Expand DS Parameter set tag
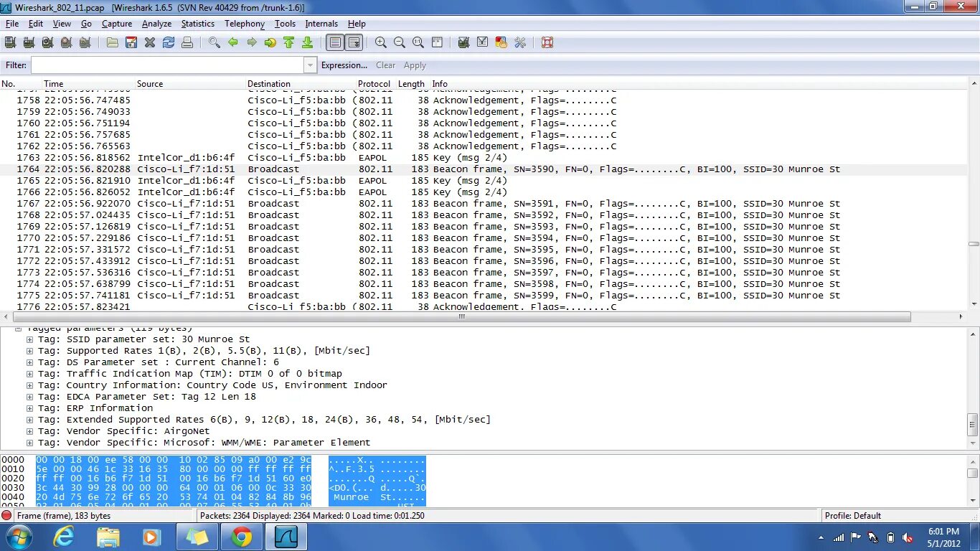The image size is (980, 551). (x=30, y=362)
